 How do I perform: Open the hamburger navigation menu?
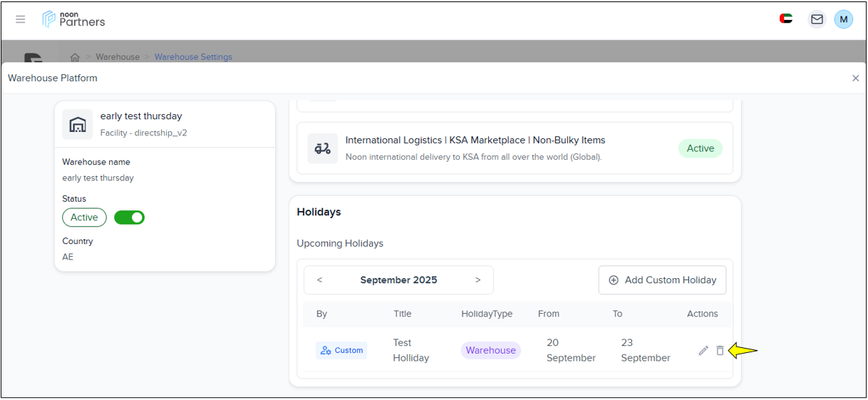[x=21, y=19]
